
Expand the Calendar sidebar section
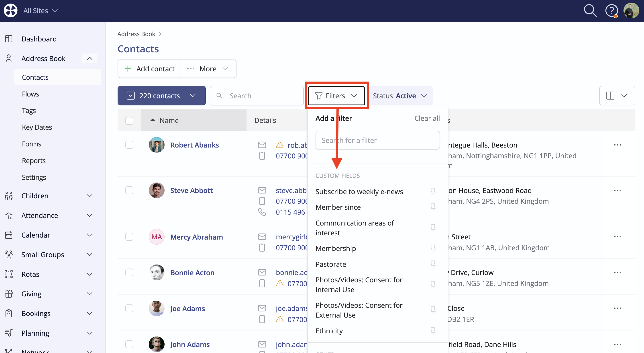tap(90, 235)
